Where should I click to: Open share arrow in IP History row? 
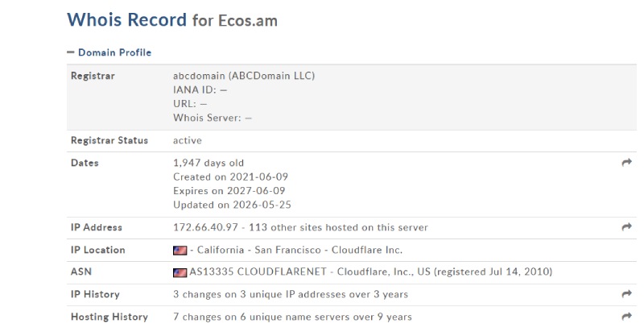coord(626,293)
